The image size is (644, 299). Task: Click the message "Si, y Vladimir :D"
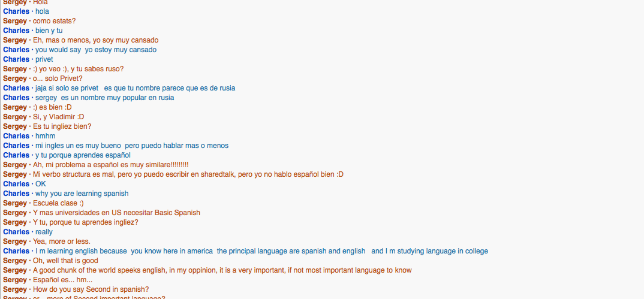(58, 117)
